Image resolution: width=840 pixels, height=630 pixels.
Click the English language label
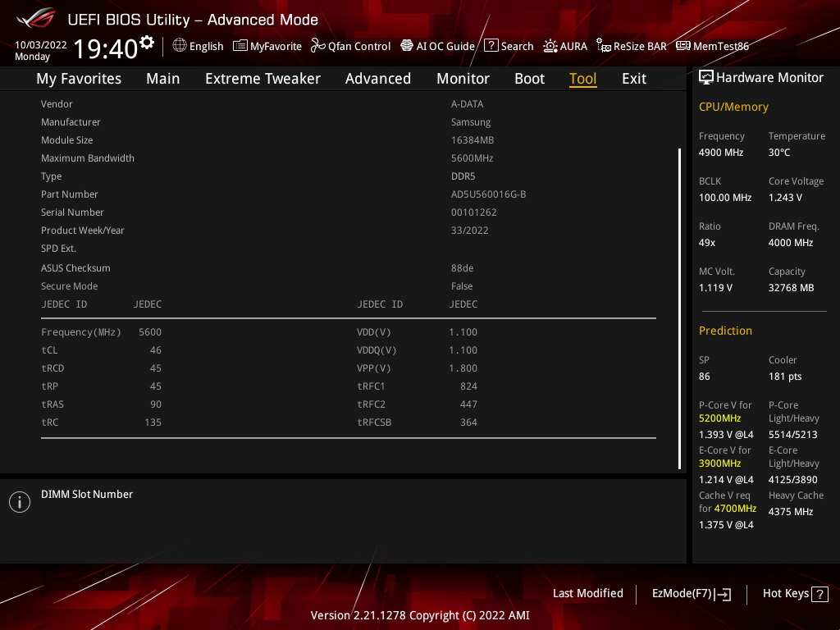tap(206, 46)
